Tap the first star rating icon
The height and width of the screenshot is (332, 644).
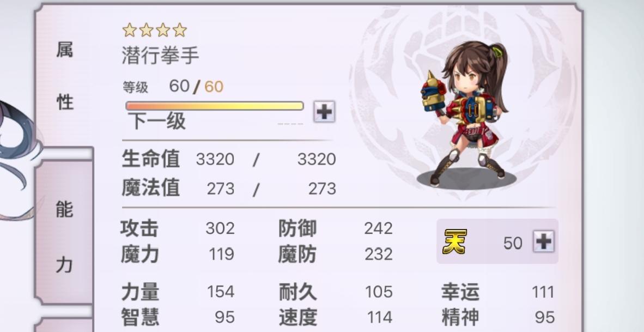(x=130, y=30)
